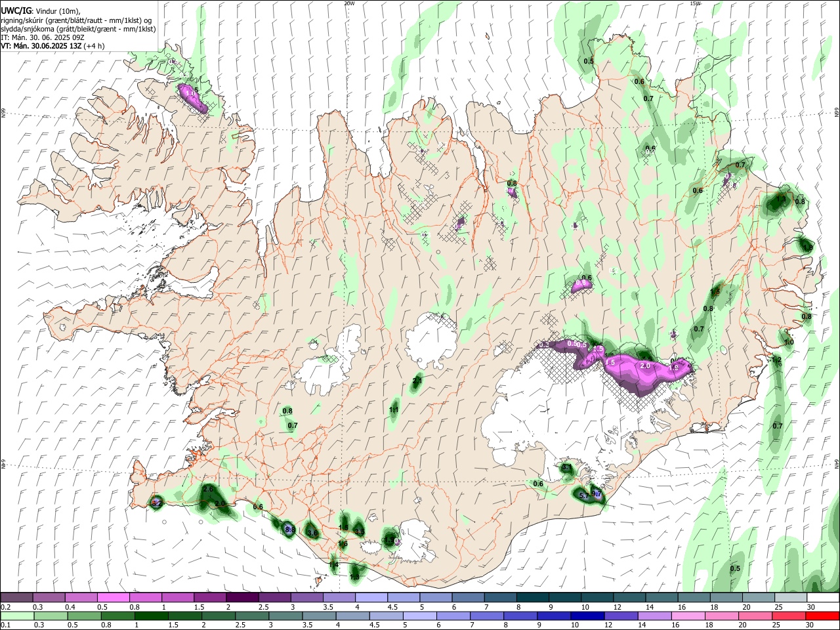
Task: Pick the snow-scale swatch labeled 1.5
Action: (210, 597)
